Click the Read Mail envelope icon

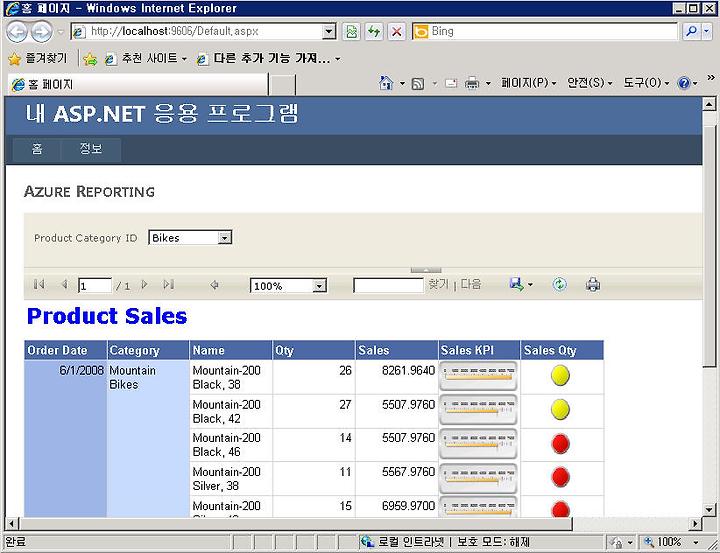451,84
